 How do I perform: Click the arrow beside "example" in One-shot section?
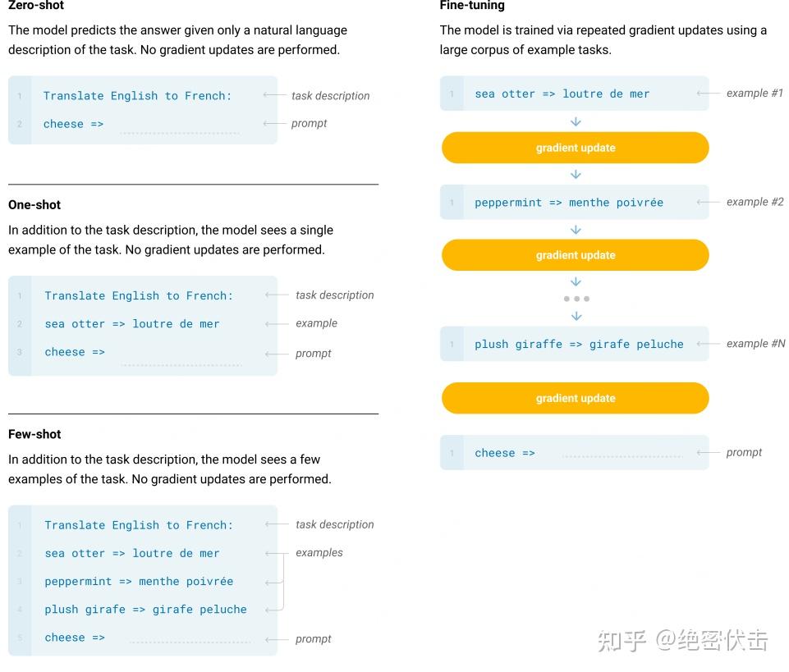[273, 323]
